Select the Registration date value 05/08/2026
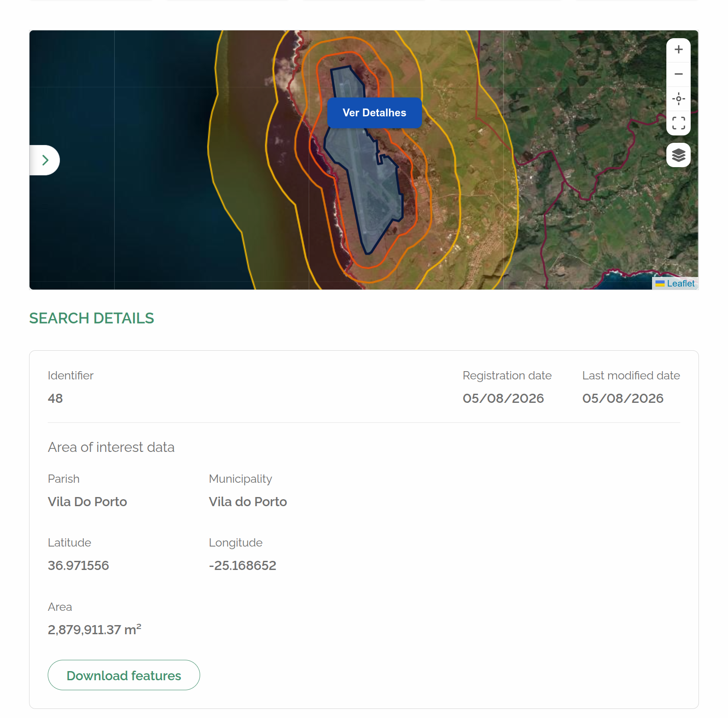This screenshot has height=718, width=728. tap(503, 399)
